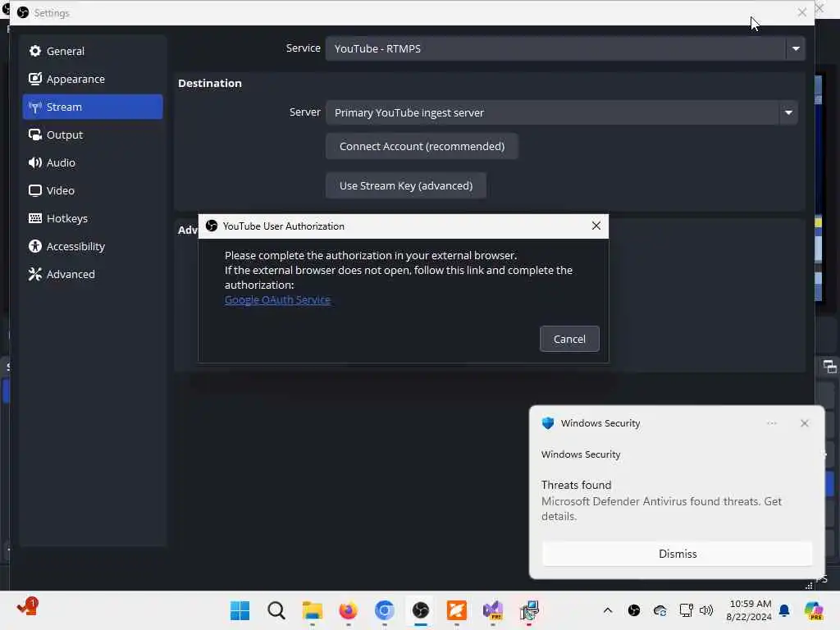Click Connect Account (recommended) button

422,146
